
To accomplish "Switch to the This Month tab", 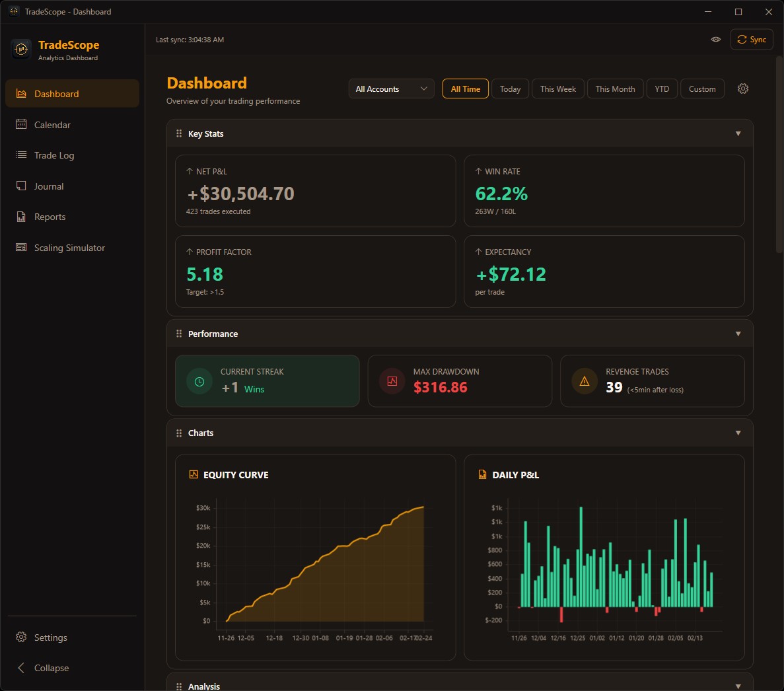I will pyautogui.click(x=615, y=88).
